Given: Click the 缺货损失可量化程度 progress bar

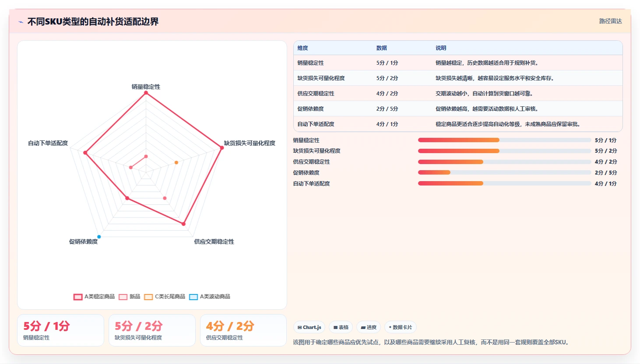Looking at the screenshot, I should pyautogui.click(x=504, y=151).
